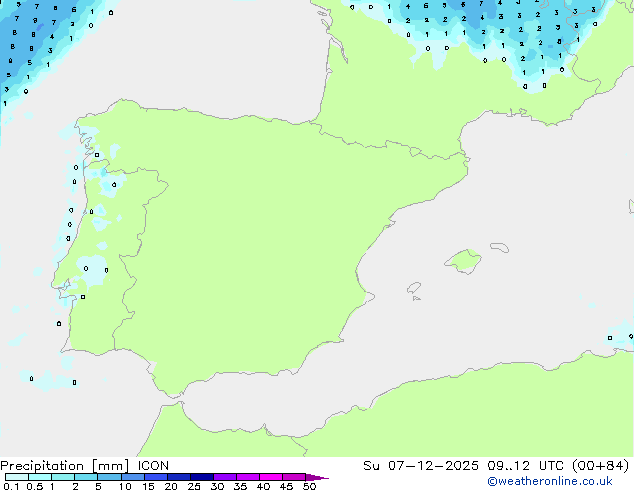Click the '(00+84)' forecast hour text
This screenshot has height=490, width=634.
coord(602,466)
